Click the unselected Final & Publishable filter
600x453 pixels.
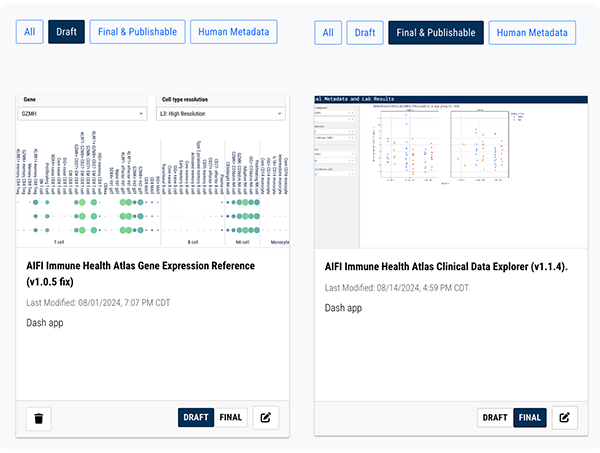[137, 32]
